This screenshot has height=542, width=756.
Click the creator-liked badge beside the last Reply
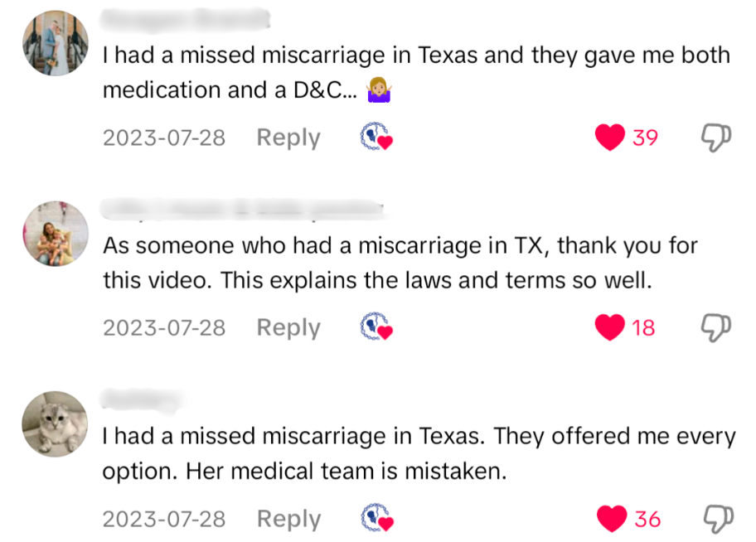(x=376, y=519)
